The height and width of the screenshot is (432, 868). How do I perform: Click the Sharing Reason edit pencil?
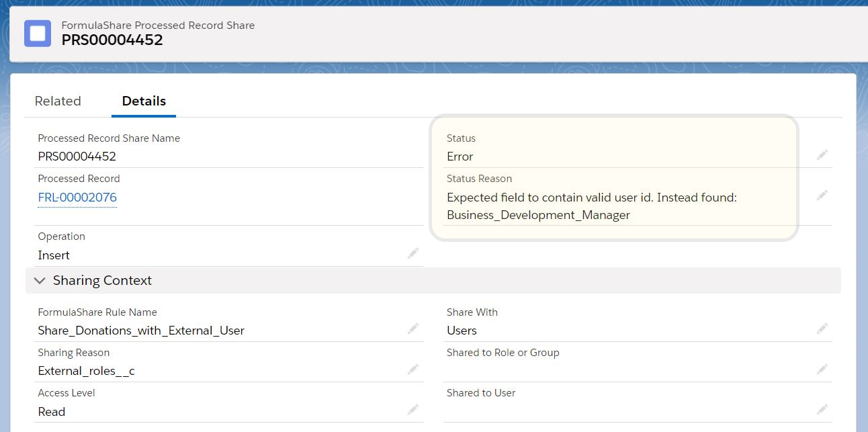(413, 369)
